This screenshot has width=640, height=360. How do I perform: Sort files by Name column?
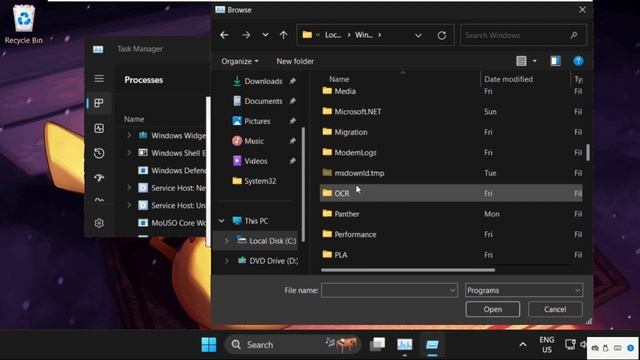point(339,79)
